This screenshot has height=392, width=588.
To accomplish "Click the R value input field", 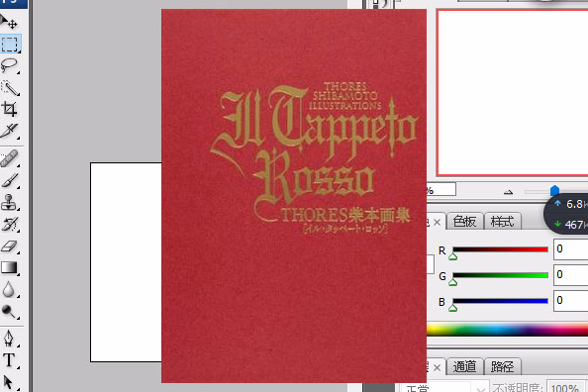I will tap(571, 249).
